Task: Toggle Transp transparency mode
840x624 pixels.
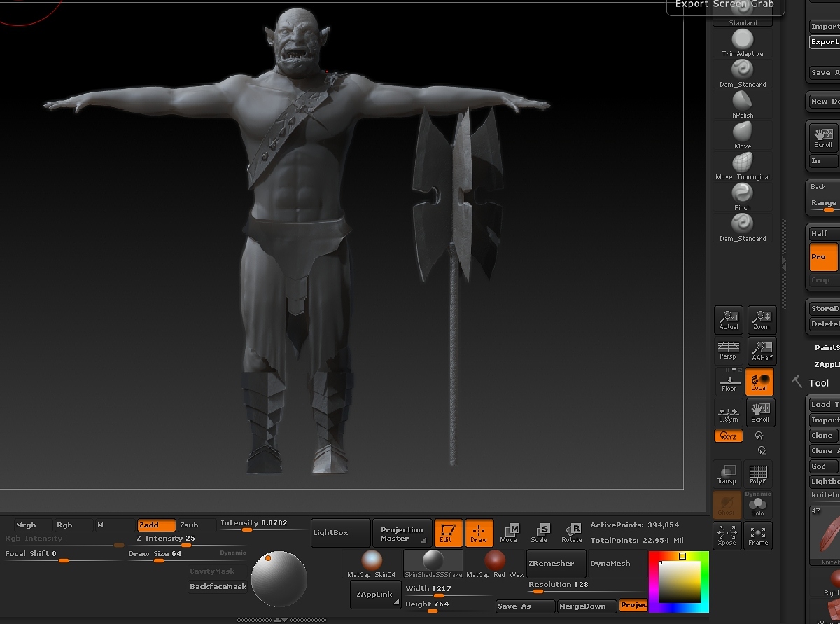Action: click(727, 474)
